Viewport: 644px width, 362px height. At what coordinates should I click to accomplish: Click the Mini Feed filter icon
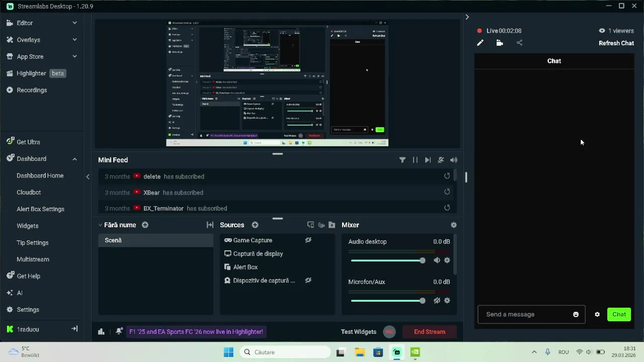(403, 160)
